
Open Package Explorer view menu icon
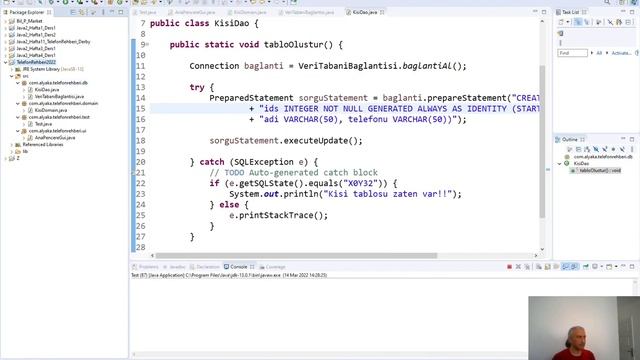point(103,12)
